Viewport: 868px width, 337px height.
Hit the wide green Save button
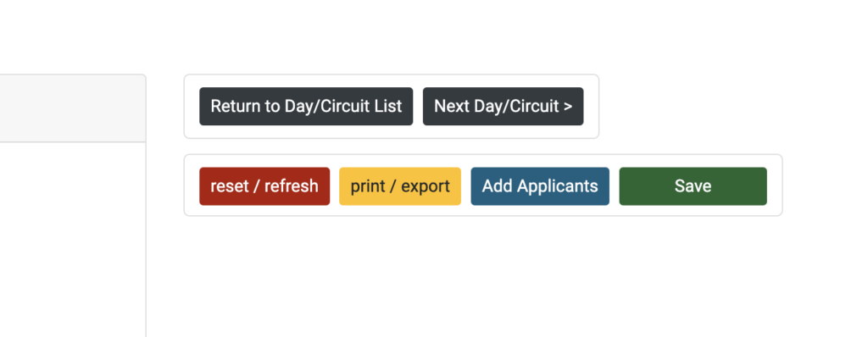pos(693,186)
